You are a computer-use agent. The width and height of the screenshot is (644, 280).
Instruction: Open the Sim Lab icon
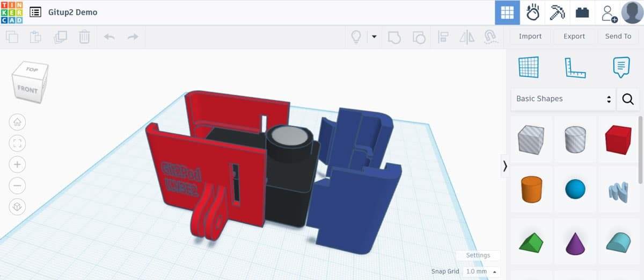click(532, 12)
